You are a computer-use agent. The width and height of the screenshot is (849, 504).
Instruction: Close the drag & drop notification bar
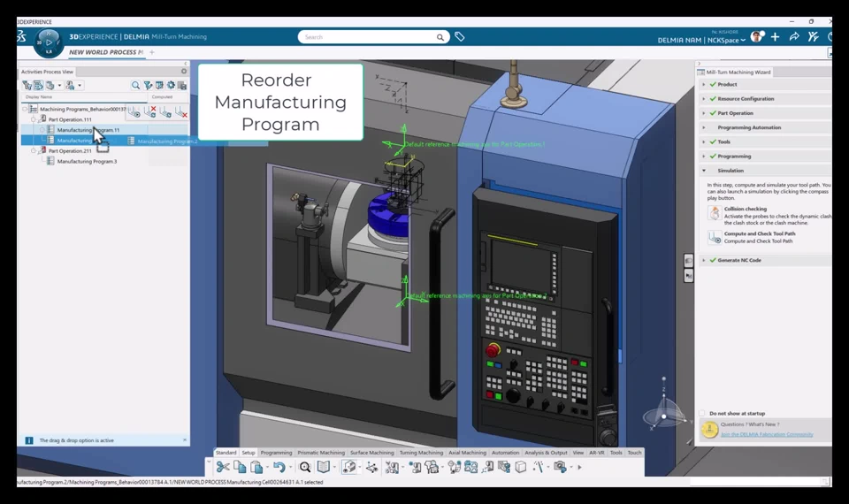tap(185, 440)
